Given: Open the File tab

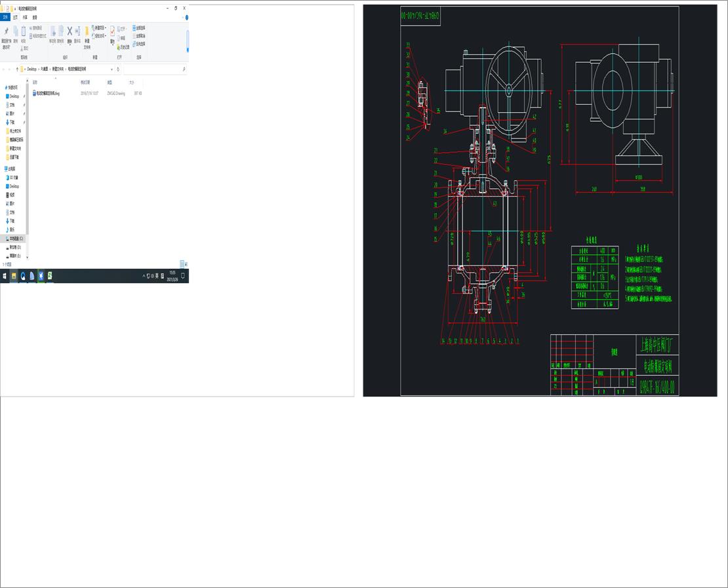Looking at the screenshot, I should point(5,18).
